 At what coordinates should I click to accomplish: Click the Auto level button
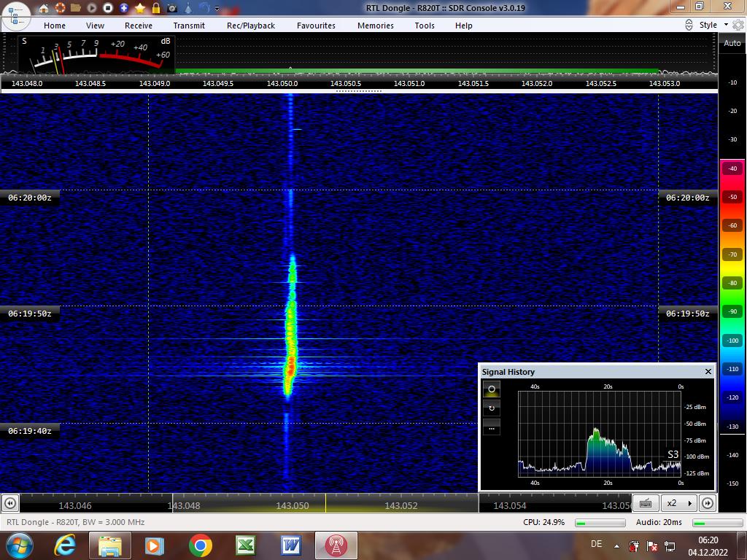click(732, 43)
